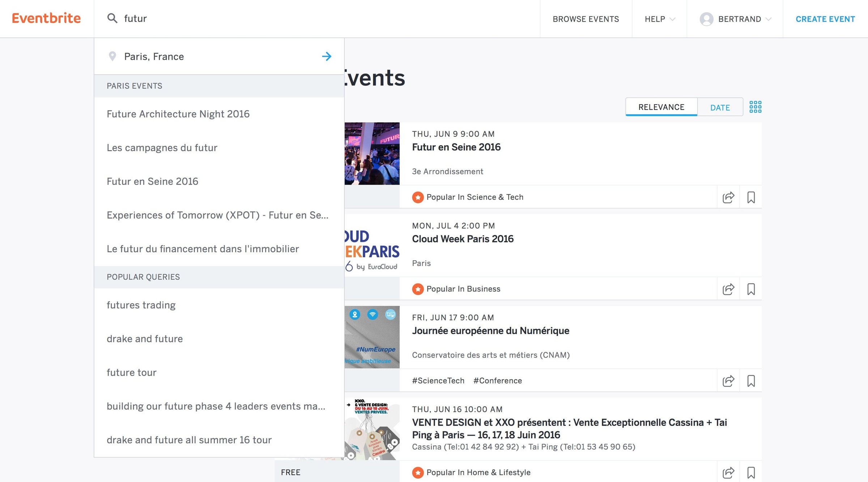Click the #NumEurope event thumbnail
Image resolution: width=868 pixels, height=482 pixels.
[x=372, y=337]
